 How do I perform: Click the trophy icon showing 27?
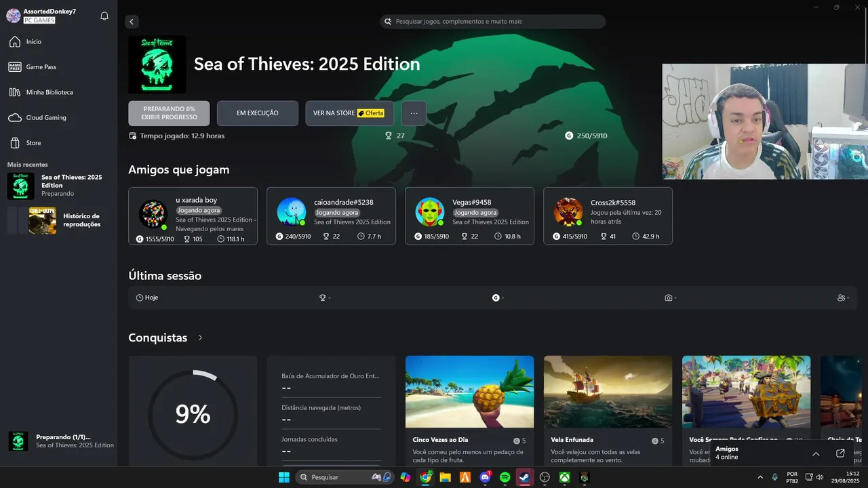point(389,136)
